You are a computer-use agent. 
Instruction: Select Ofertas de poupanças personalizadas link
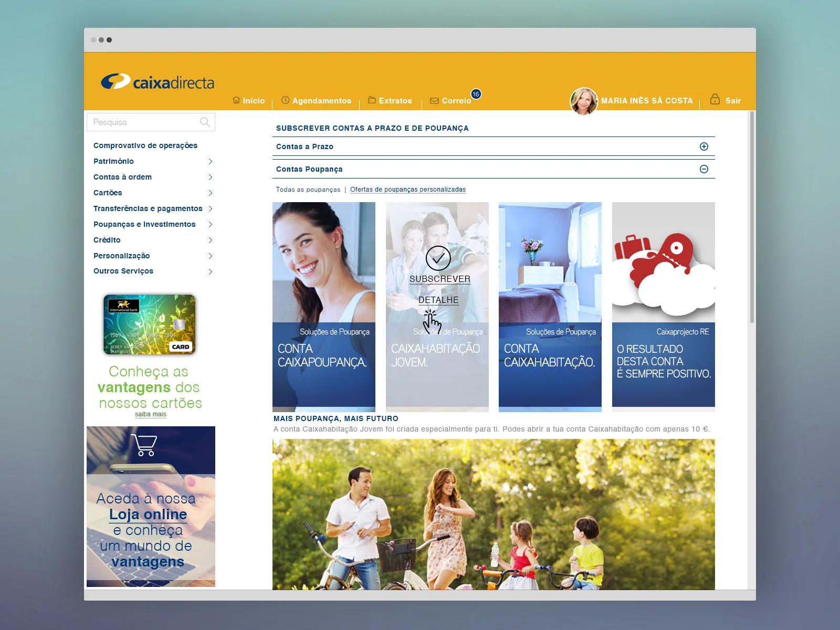pyautogui.click(x=408, y=190)
